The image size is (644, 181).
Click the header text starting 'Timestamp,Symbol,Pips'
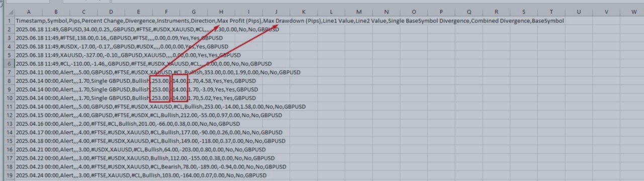point(290,21)
